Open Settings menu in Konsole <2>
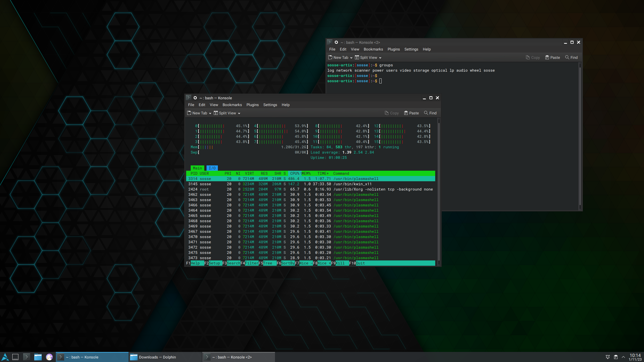644x362 pixels. (x=411, y=49)
